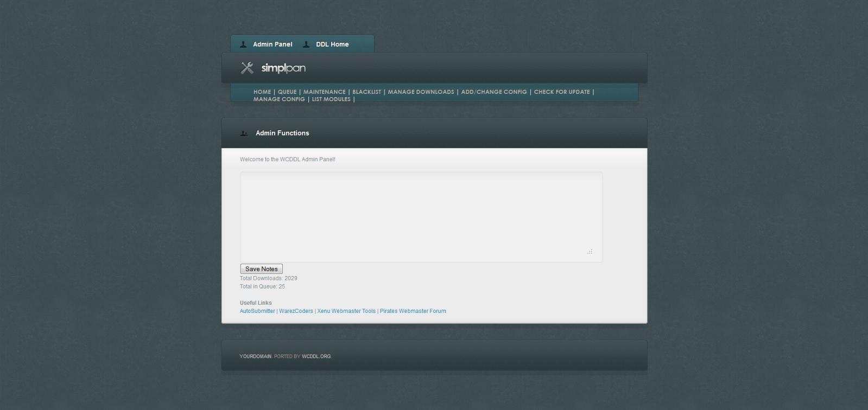Click the simplpan wrench logo icon
868x410 pixels.
(x=247, y=68)
